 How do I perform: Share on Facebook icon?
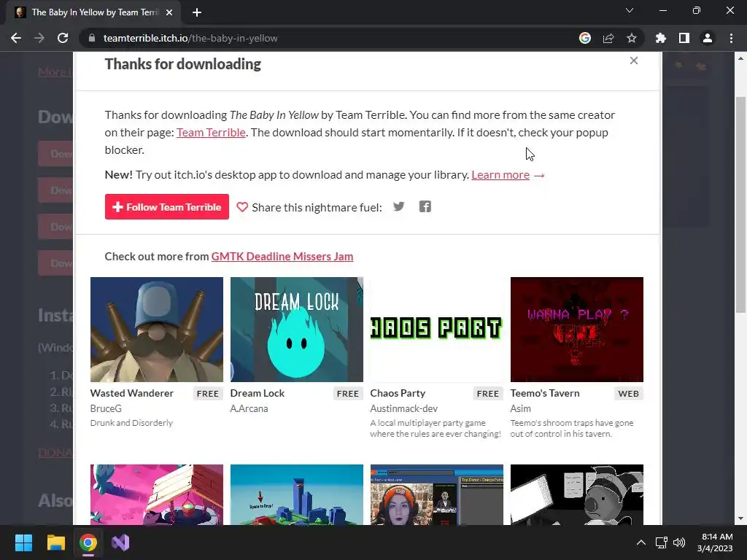click(x=425, y=206)
